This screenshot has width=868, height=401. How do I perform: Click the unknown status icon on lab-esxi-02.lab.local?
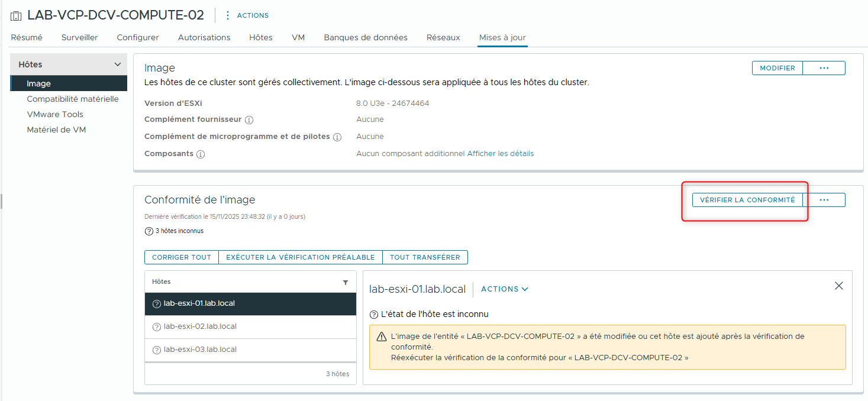(156, 326)
